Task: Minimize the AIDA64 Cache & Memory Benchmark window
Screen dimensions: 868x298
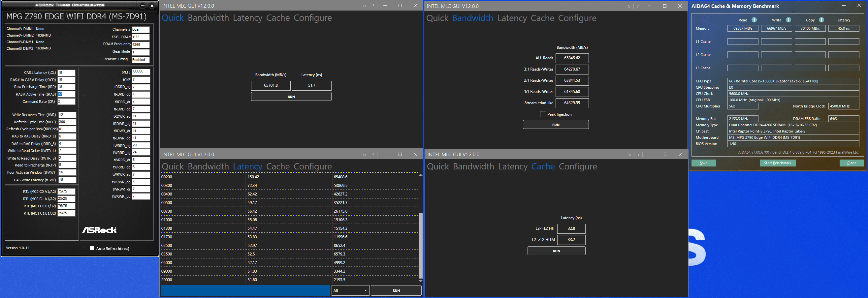Action: click(x=844, y=6)
